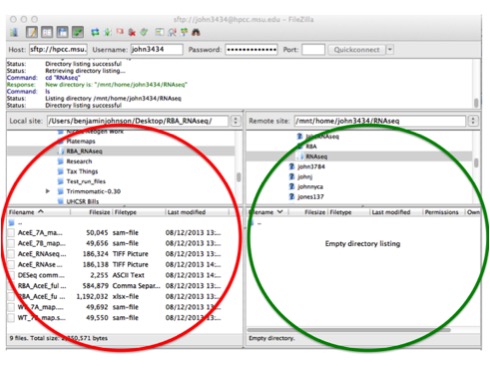Viewport: 490px width, 369px height.
Task: Refresh the file and folder lists
Action: (x=95, y=32)
